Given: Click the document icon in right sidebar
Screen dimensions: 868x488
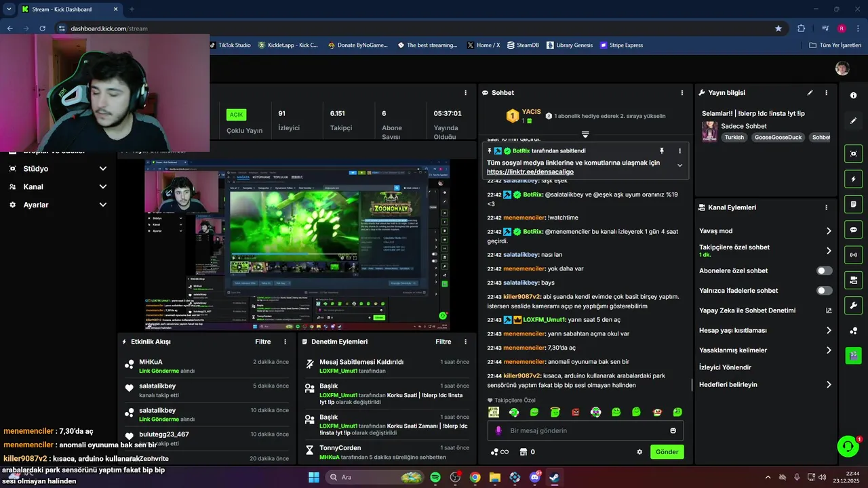Looking at the screenshot, I should coord(854,204).
